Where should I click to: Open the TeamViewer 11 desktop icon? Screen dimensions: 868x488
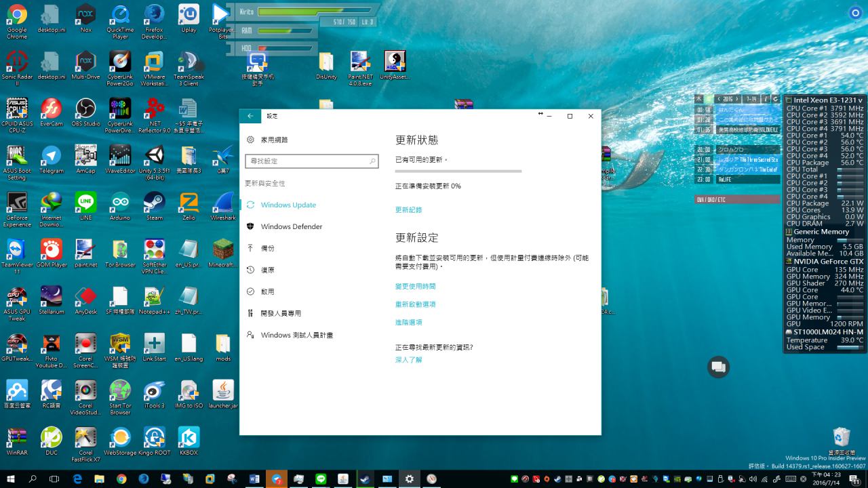coord(17,249)
